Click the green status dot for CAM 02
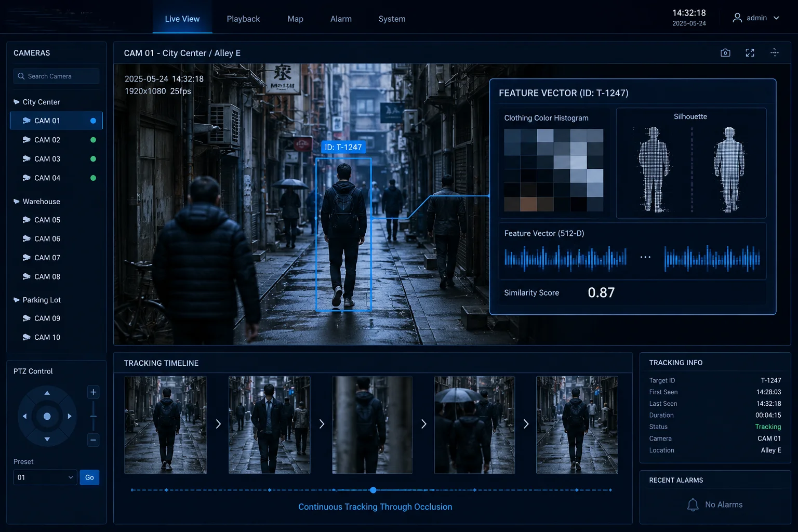Viewport: 798px width, 532px height. (94, 140)
